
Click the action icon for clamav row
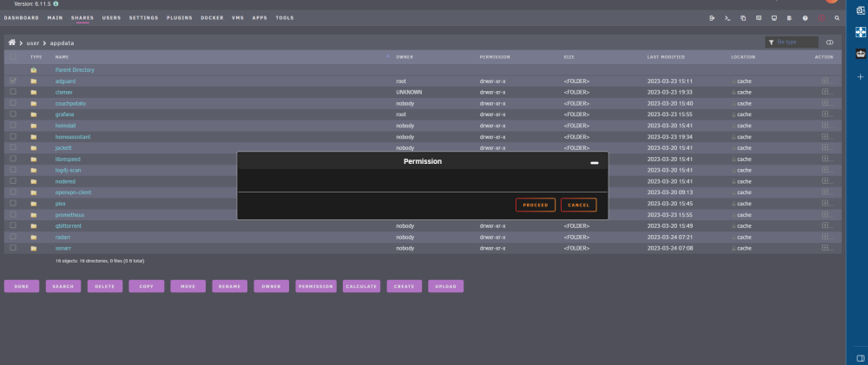(x=827, y=92)
